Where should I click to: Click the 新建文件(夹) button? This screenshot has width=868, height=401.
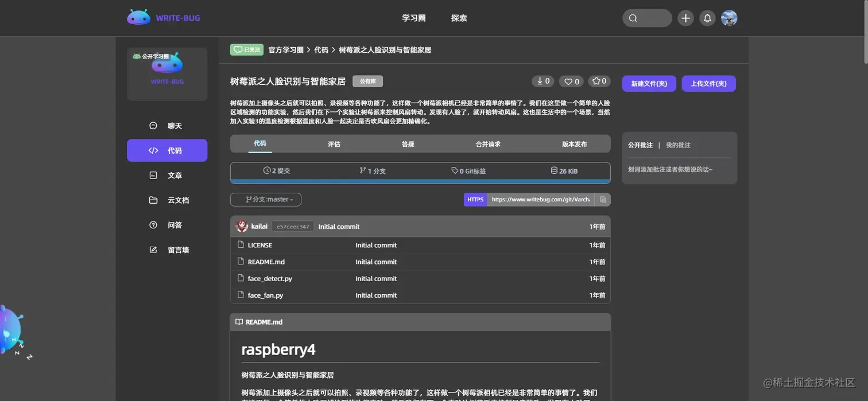649,84
